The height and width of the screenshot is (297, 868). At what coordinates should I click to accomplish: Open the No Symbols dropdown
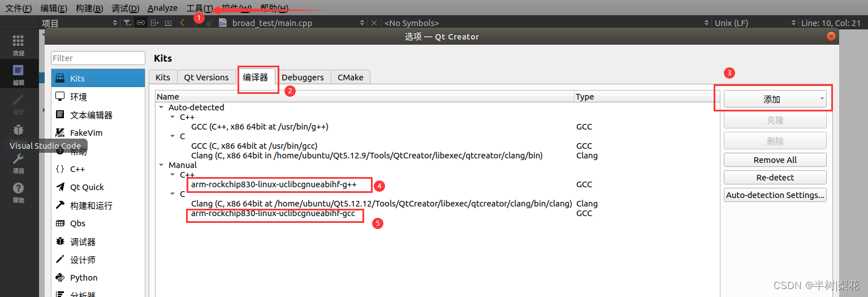pyautogui.click(x=546, y=23)
